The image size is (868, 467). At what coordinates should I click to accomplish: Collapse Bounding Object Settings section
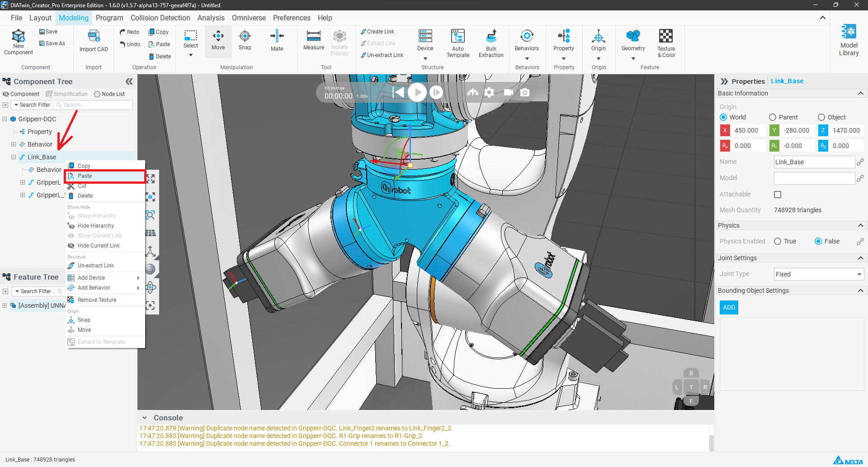coord(860,291)
